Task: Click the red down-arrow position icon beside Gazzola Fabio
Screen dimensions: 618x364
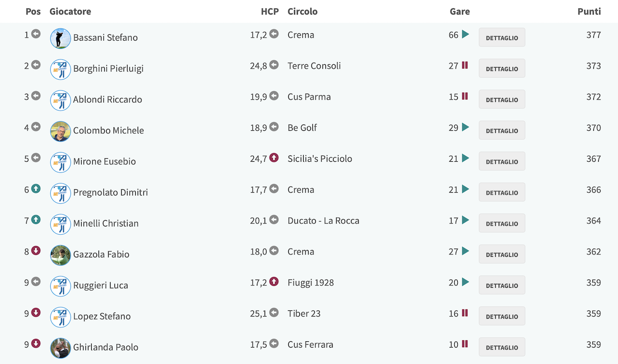Action: point(36,251)
